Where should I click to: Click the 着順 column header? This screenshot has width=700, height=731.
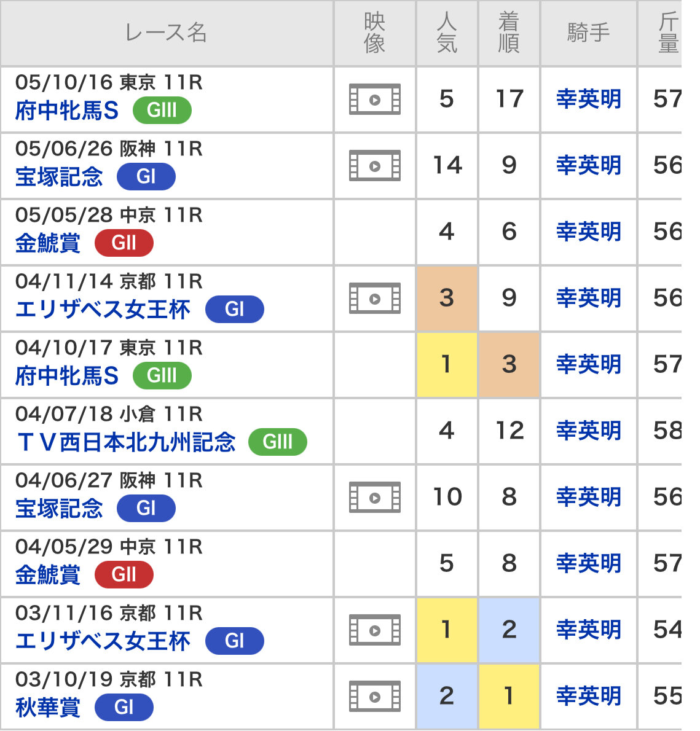click(509, 33)
